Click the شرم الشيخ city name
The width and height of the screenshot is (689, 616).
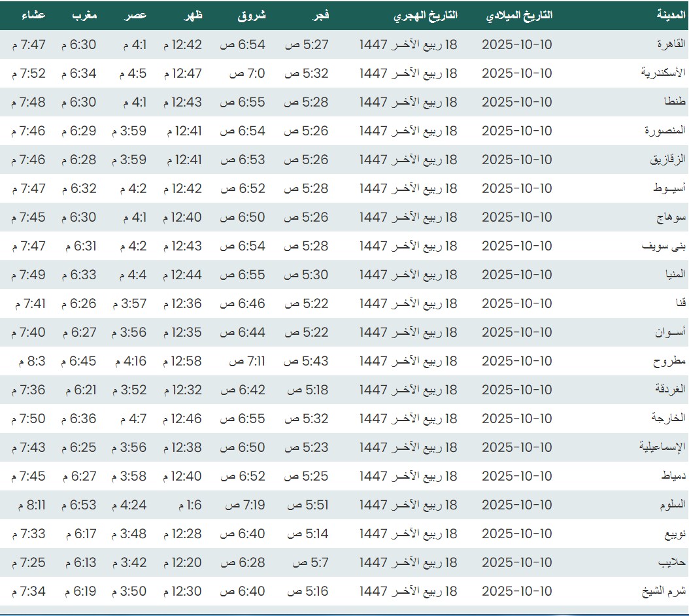click(x=665, y=591)
